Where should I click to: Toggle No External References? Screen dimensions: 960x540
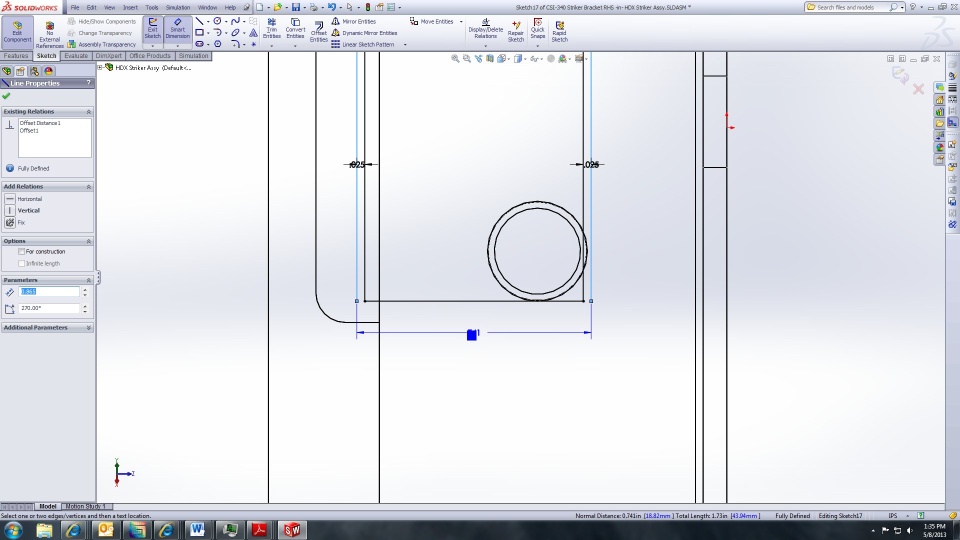(x=50, y=34)
